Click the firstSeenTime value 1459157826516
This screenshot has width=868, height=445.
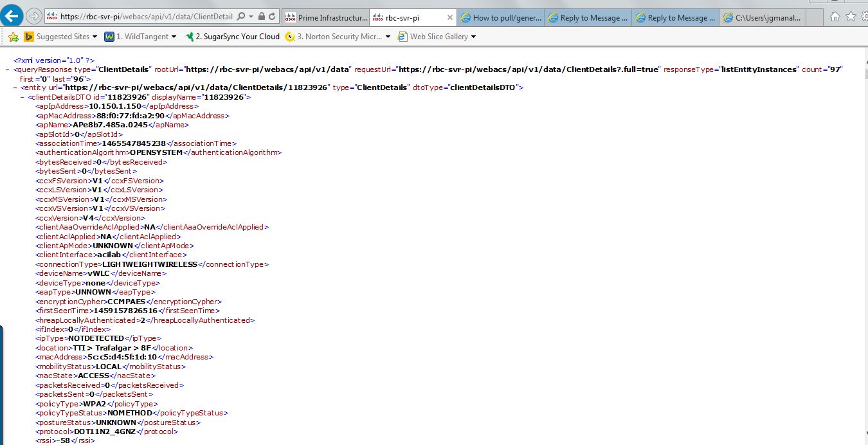(125, 311)
